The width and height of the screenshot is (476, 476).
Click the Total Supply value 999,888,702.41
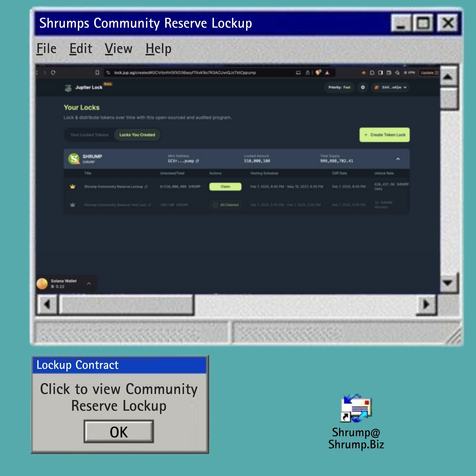(x=337, y=161)
